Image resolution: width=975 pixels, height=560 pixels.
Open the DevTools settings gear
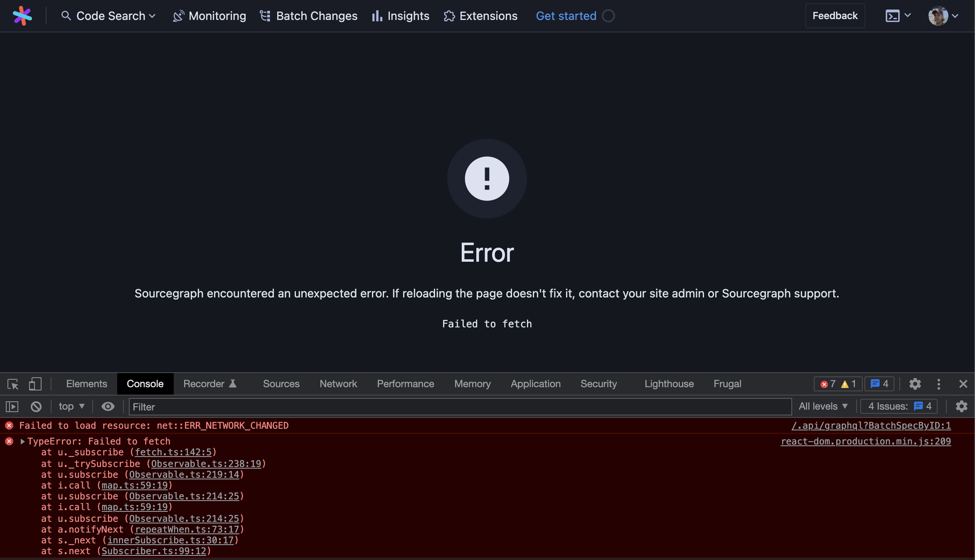pos(915,384)
